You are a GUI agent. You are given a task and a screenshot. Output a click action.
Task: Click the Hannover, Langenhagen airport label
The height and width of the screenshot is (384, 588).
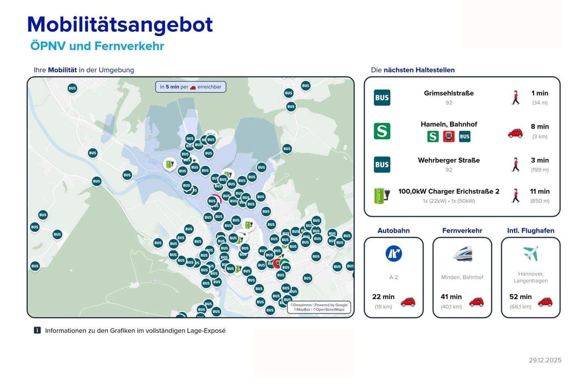coord(530,277)
